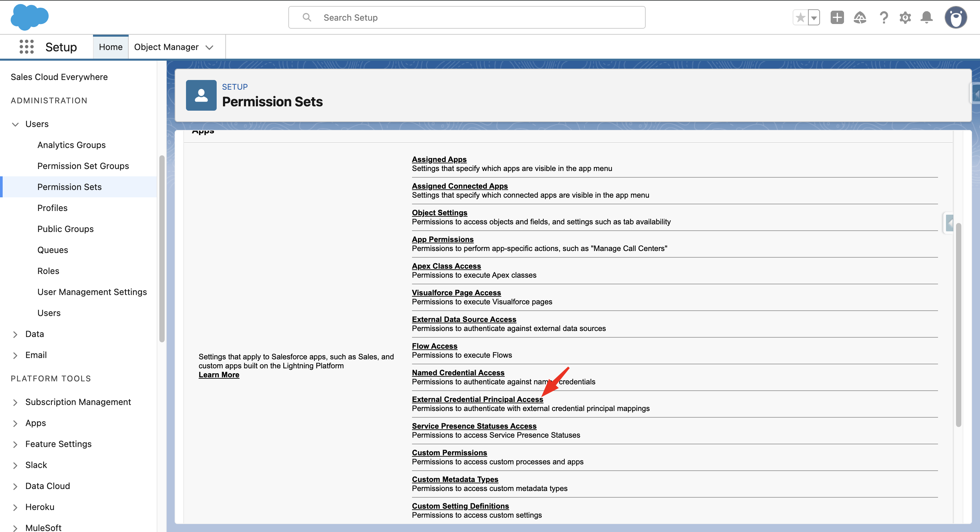Open the Object Settings link
Viewport: 980px width, 532px height.
pyautogui.click(x=439, y=213)
